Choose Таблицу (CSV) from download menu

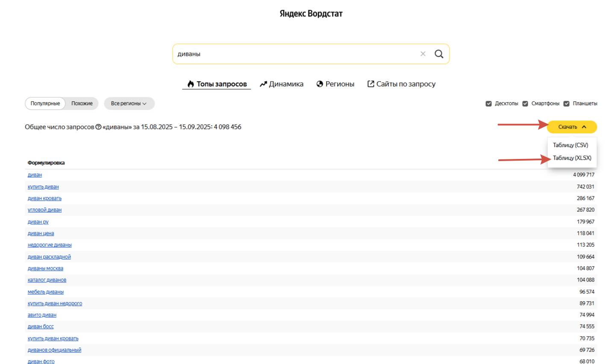570,145
